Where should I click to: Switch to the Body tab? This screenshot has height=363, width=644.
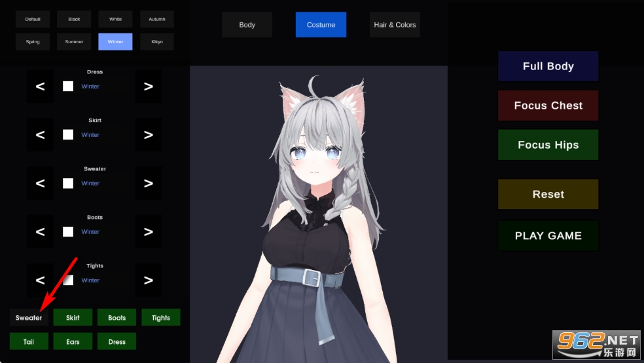[x=247, y=25]
